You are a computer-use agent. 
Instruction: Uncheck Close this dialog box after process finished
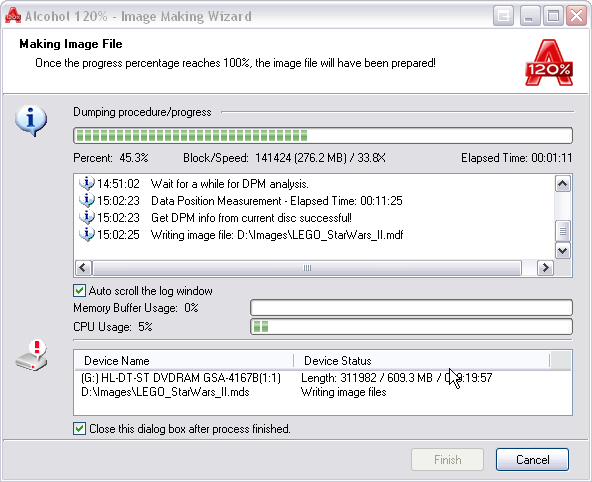(x=79, y=428)
